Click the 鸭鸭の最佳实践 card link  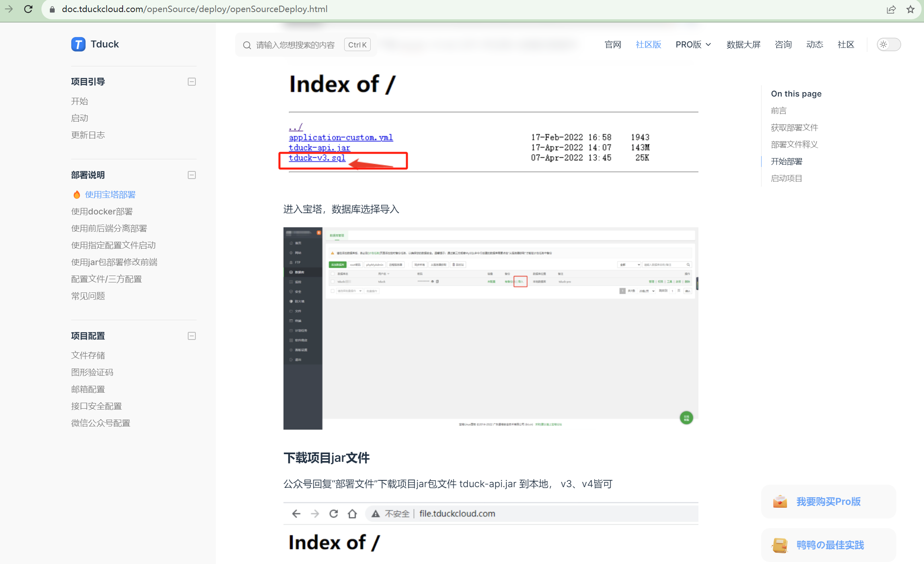click(829, 545)
